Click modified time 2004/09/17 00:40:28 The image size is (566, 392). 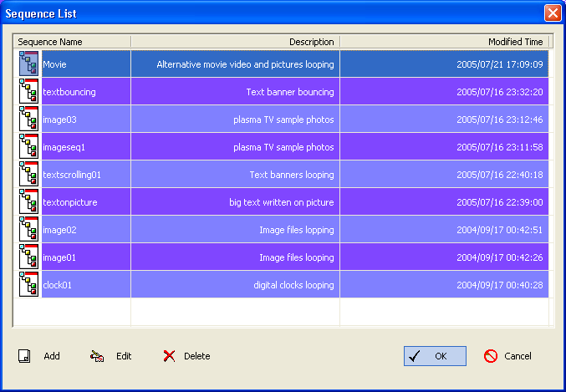tap(500, 285)
